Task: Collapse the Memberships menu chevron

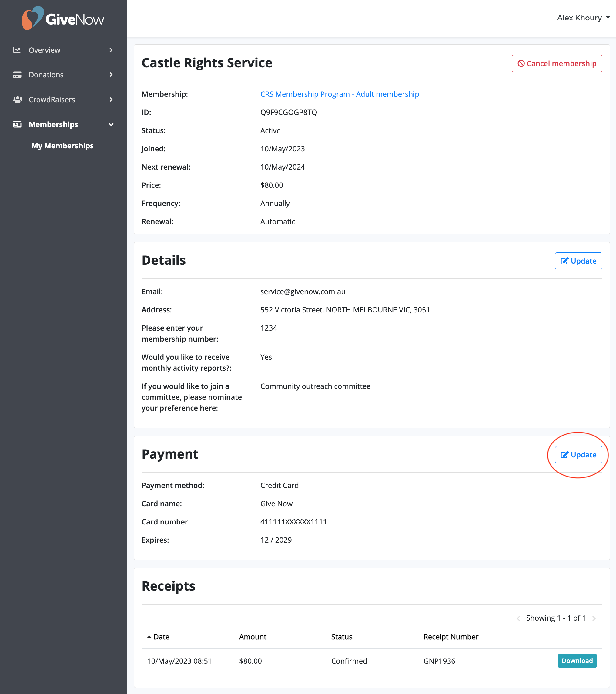Action: point(111,125)
